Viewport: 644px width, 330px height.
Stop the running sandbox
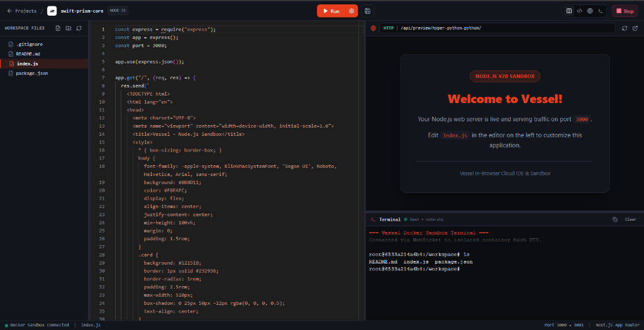625,11
